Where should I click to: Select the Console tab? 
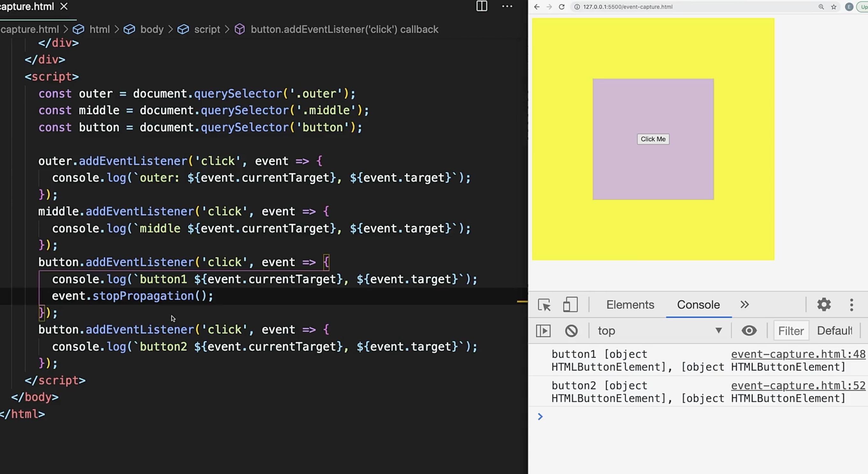click(x=698, y=305)
